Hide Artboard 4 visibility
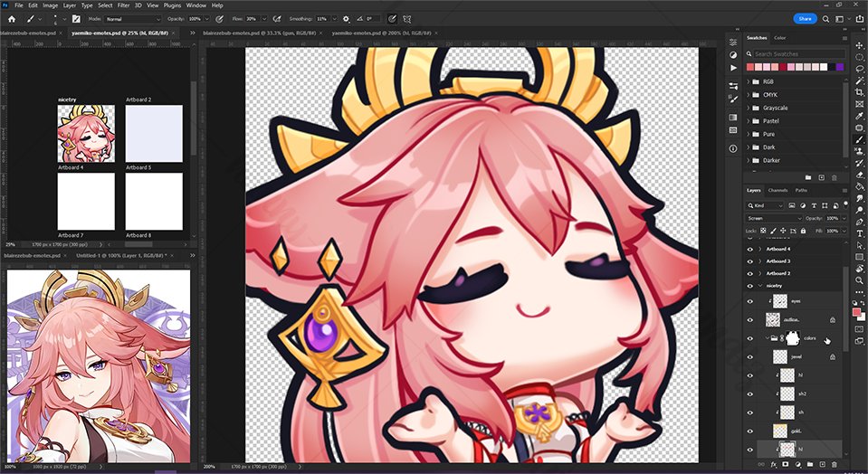This screenshot has height=474, width=868. coord(750,249)
